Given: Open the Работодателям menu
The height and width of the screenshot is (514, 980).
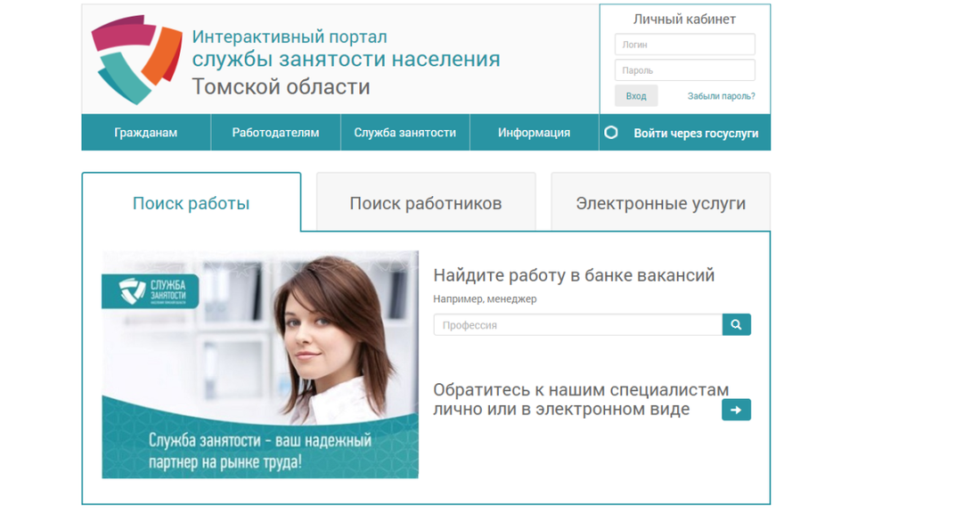Looking at the screenshot, I should (275, 132).
